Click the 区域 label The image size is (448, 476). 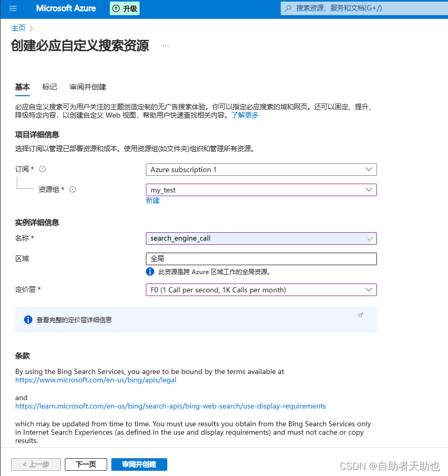click(x=22, y=258)
